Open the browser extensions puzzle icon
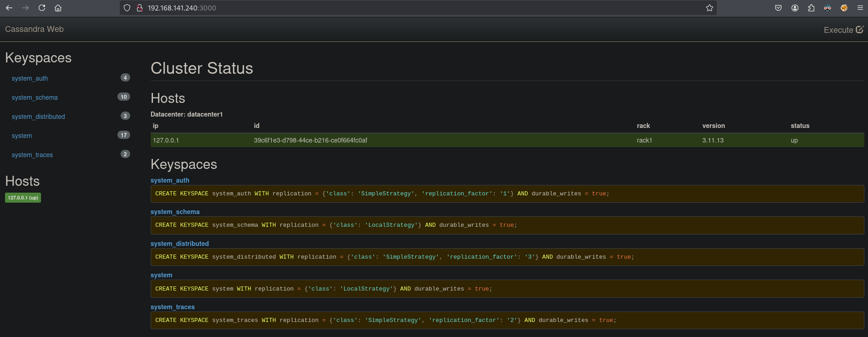Screen dimensions: 868x337 point(811,8)
